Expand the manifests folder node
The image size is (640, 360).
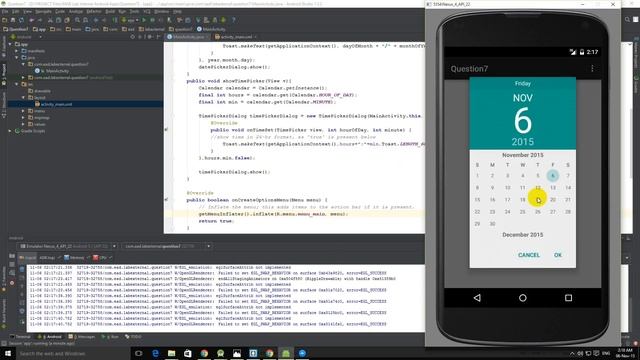(x=17, y=51)
